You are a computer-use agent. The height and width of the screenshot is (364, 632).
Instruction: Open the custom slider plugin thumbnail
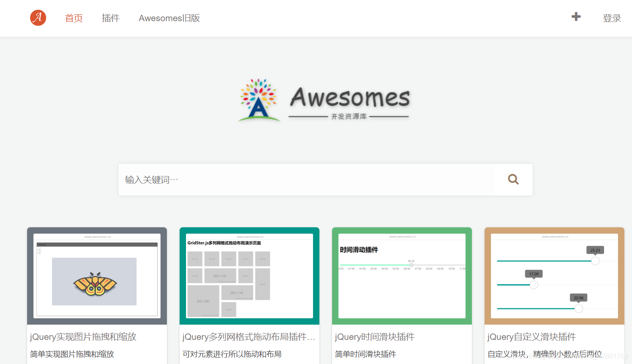click(x=554, y=276)
